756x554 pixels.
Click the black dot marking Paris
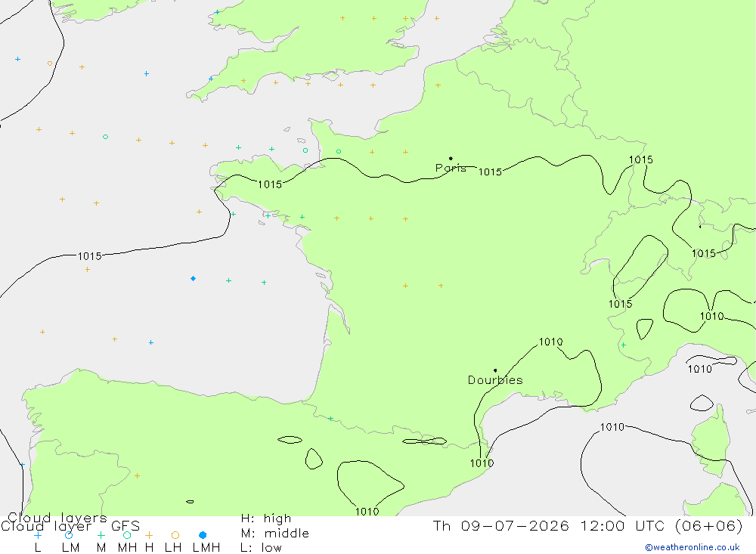(x=451, y=158)
